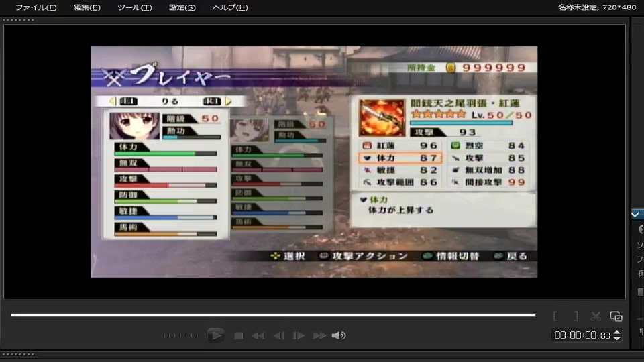Open the ツール(T) menu
The width and height of the screenshot is (644, 362).
(134, 7)
